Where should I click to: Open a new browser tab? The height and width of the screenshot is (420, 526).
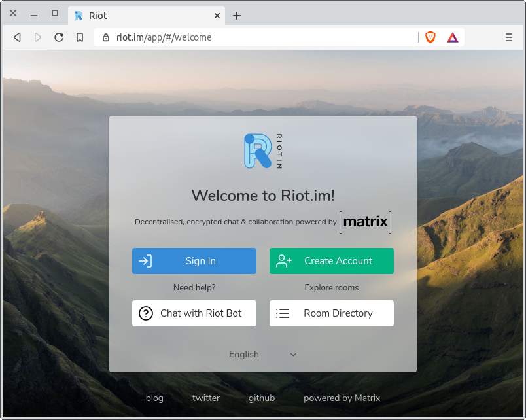point(237,16)
